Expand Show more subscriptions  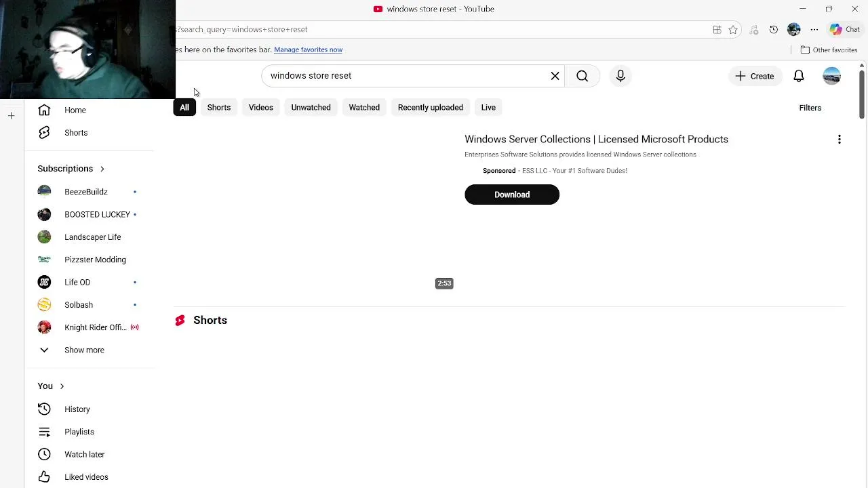tap(84, 350)
